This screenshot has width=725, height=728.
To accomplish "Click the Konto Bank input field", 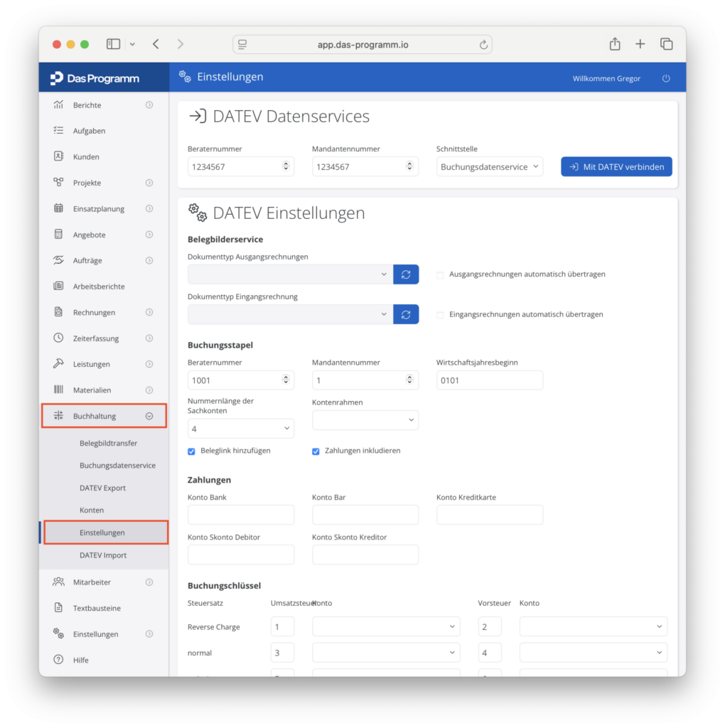I will [x=241, y=514].
